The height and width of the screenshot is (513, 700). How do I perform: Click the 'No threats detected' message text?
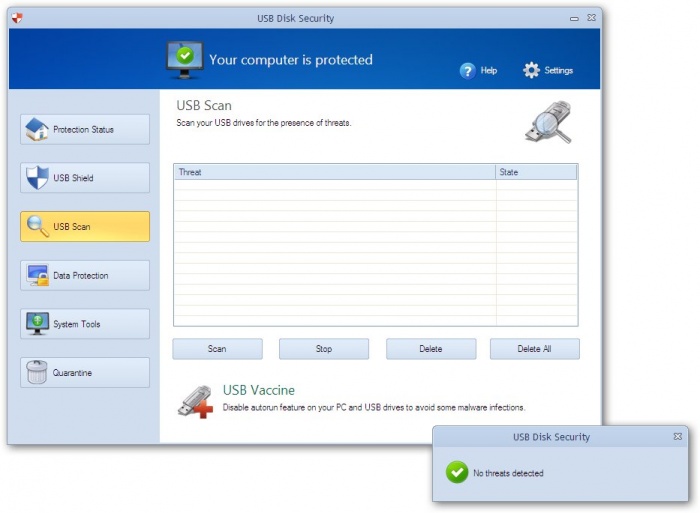[508, 473]
